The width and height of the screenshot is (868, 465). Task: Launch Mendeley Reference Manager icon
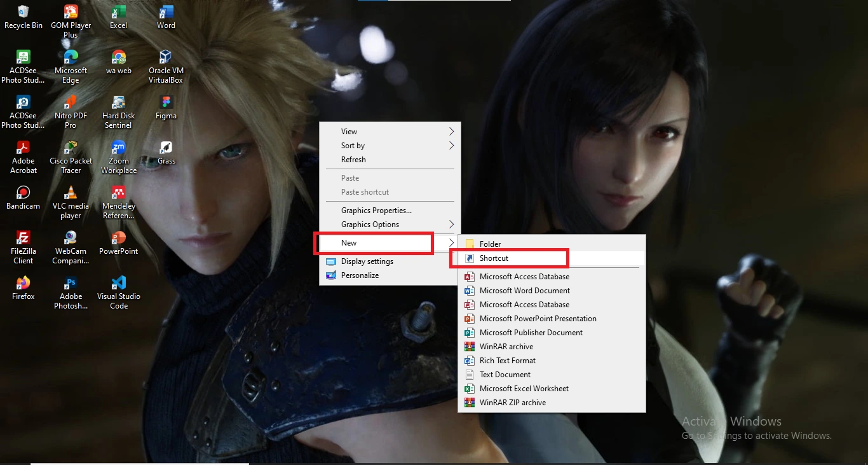118,202
